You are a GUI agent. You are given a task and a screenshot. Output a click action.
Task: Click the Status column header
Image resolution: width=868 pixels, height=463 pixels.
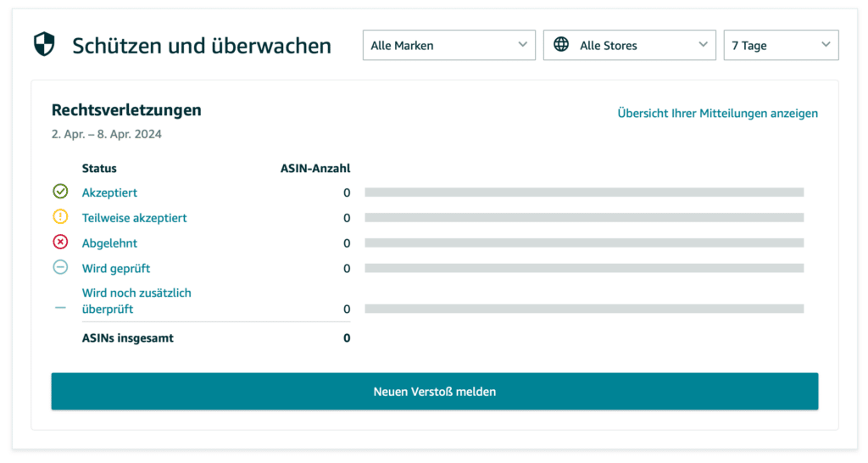99,169
